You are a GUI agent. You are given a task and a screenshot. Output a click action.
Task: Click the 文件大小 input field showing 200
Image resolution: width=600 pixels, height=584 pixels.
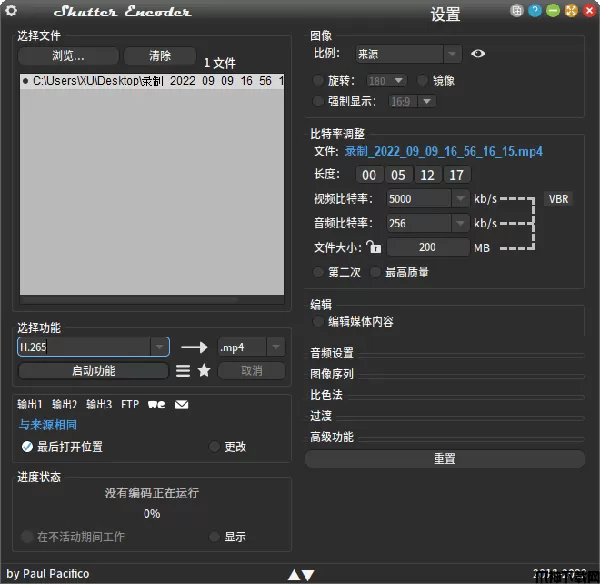[427, 247]
